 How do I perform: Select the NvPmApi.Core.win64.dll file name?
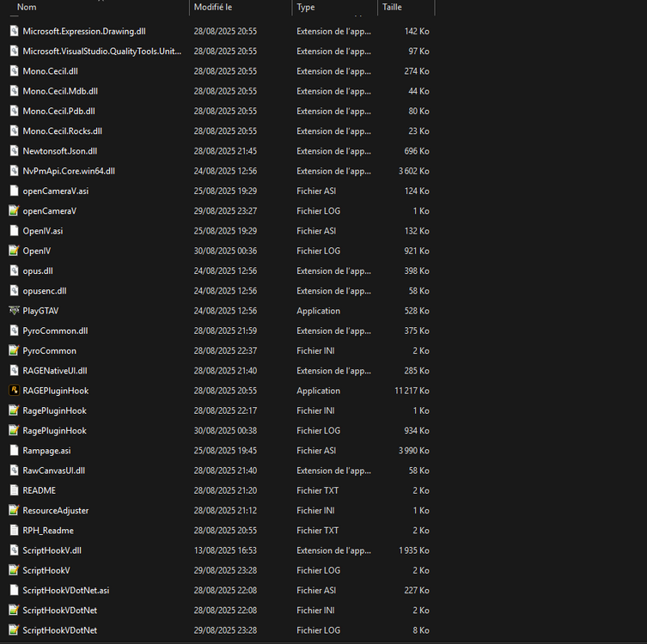[x=69, y=171]
